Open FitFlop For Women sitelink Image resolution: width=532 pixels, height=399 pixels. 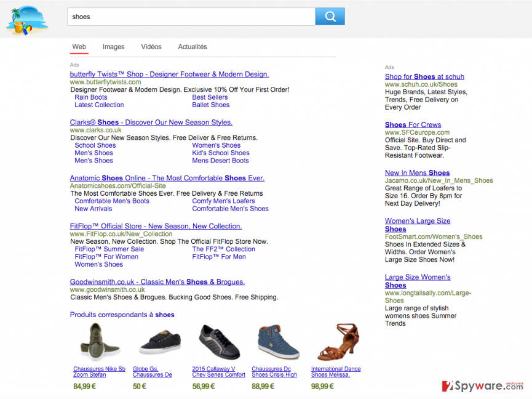(106, 257)
